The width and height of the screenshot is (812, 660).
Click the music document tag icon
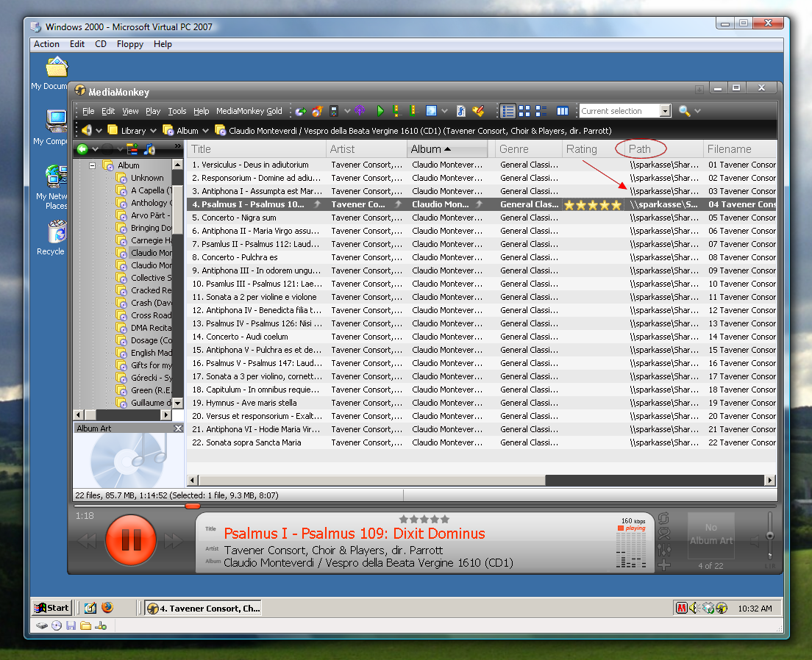(461, 111)
